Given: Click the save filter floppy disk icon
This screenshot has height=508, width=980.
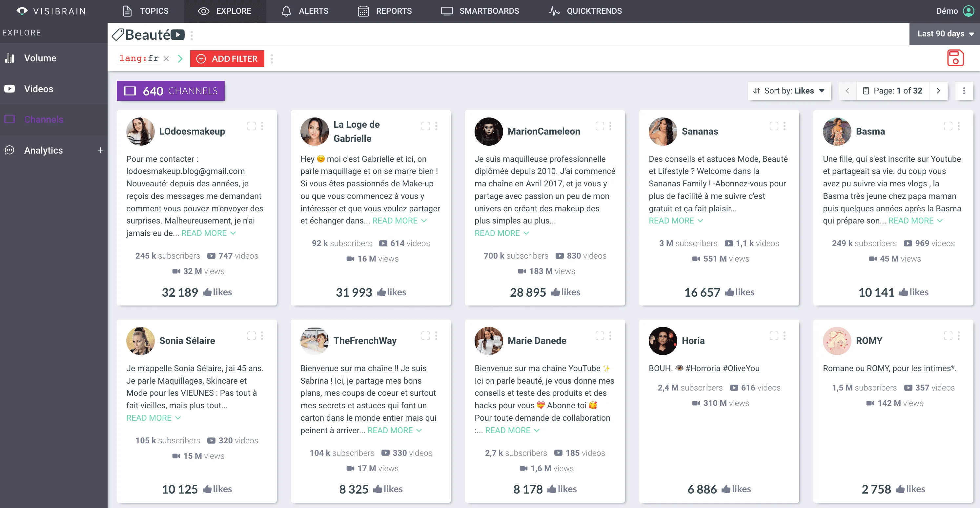Looking at the screenshot, I should (955, 58).
